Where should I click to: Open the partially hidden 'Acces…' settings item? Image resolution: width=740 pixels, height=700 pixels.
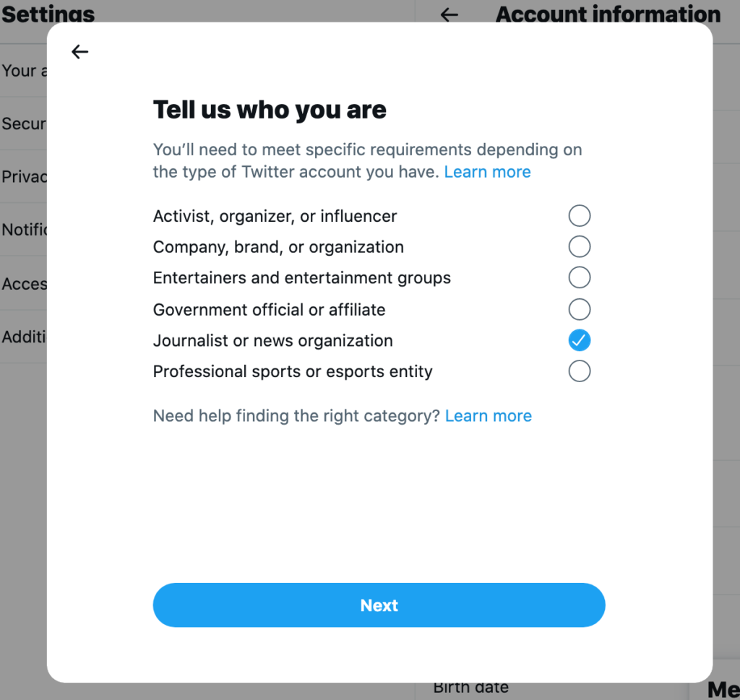(x=23, y=283)
